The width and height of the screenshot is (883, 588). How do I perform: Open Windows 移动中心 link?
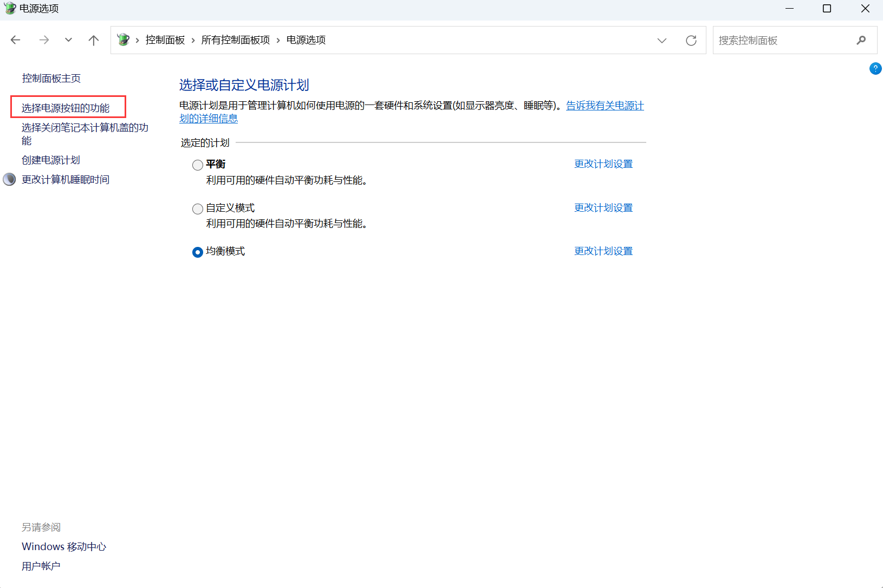(x=64, y=547)
